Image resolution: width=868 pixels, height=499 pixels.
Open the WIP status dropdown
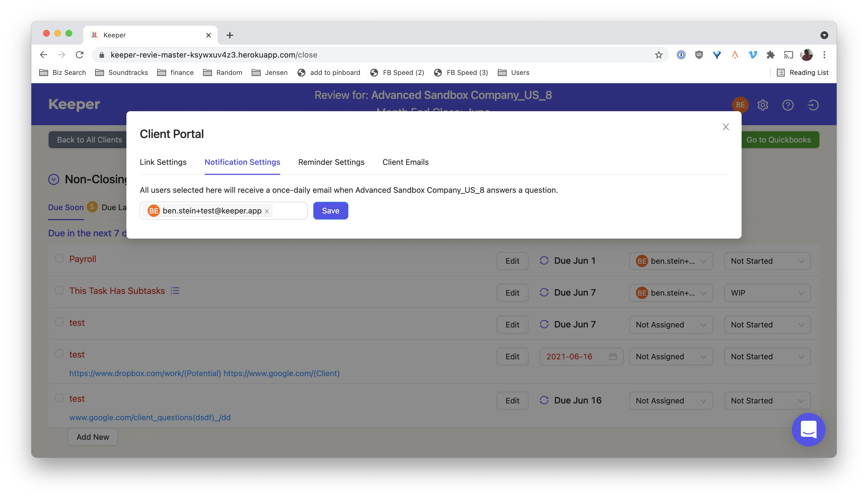[x=767, y=293]
